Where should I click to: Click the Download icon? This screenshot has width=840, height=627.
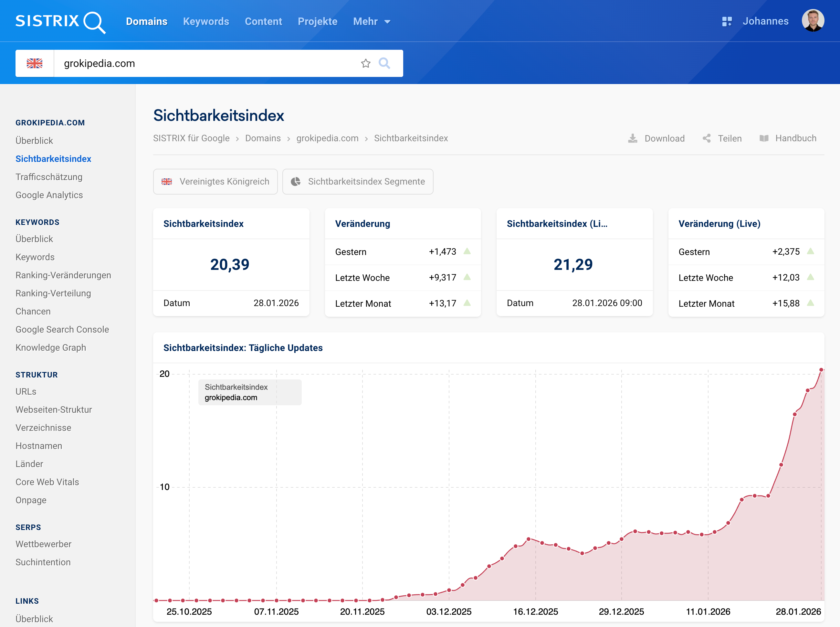tap(633, 139)
